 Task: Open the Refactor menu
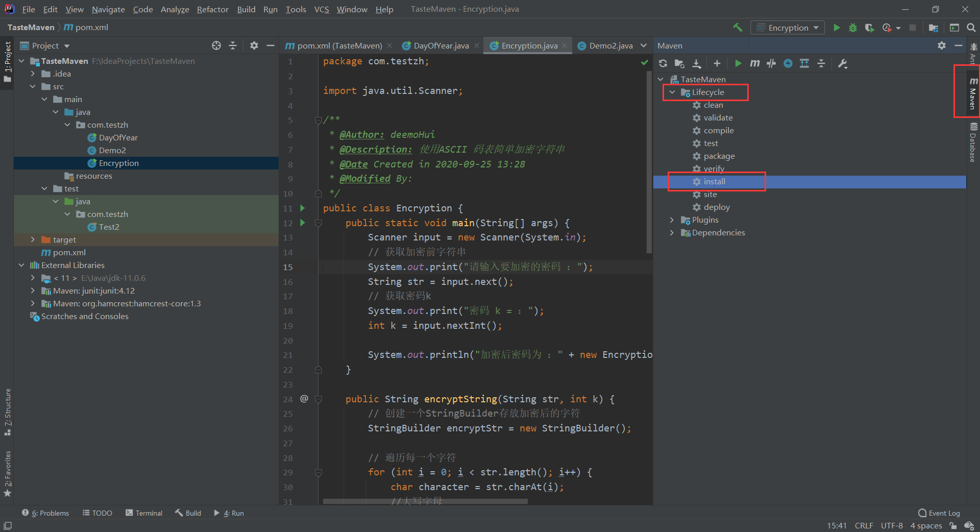212,9
